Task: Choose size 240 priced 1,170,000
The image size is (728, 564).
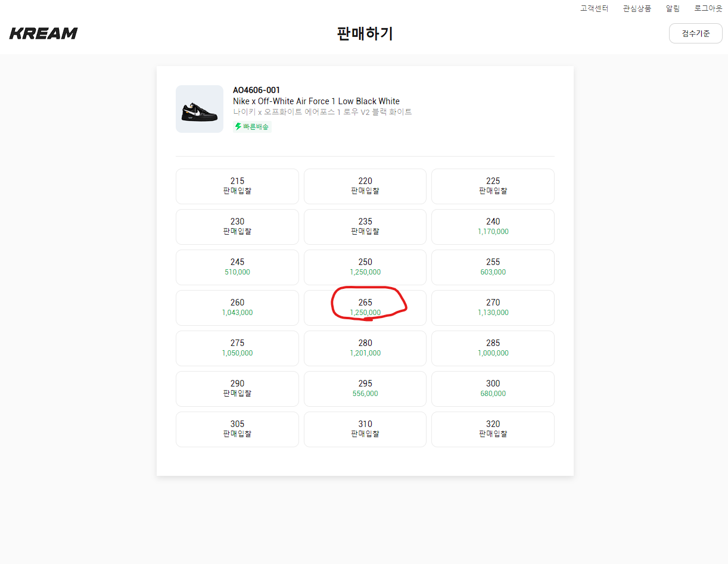Action: click(493, 226)
